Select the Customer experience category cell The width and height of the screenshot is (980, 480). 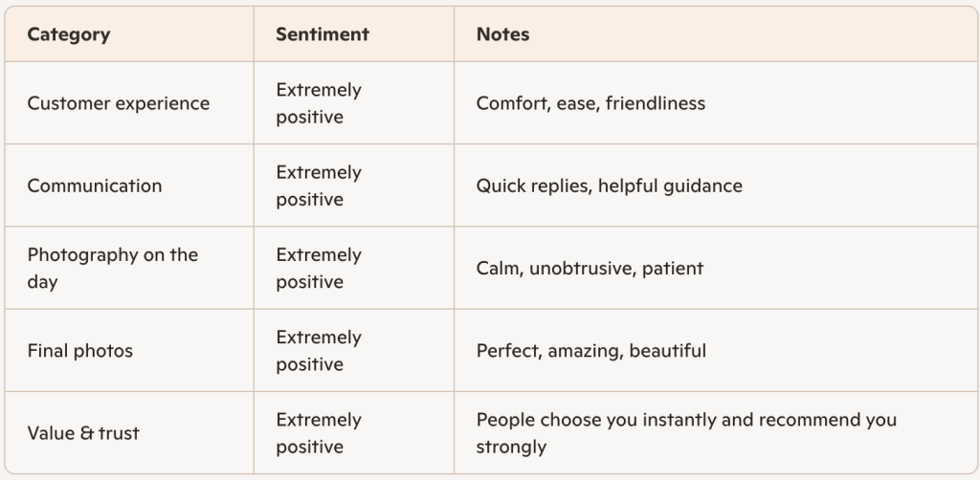(x=119, y=103)
